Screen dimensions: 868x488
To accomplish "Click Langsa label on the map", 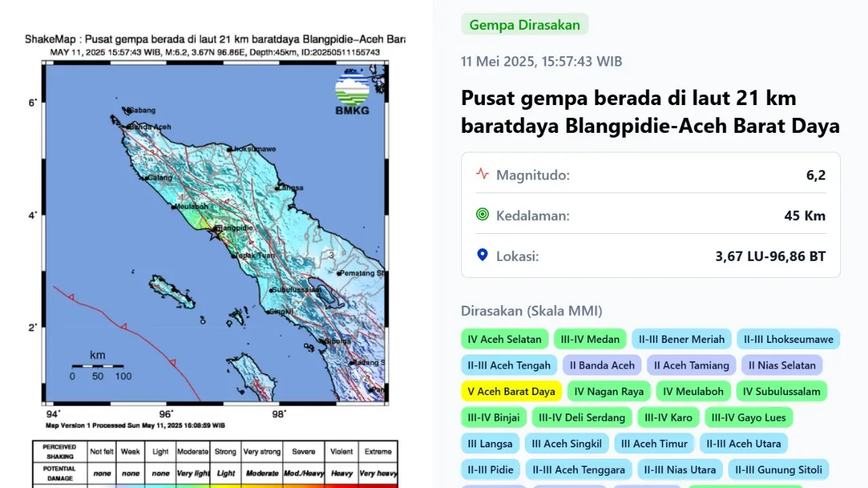I will (292, 188).
